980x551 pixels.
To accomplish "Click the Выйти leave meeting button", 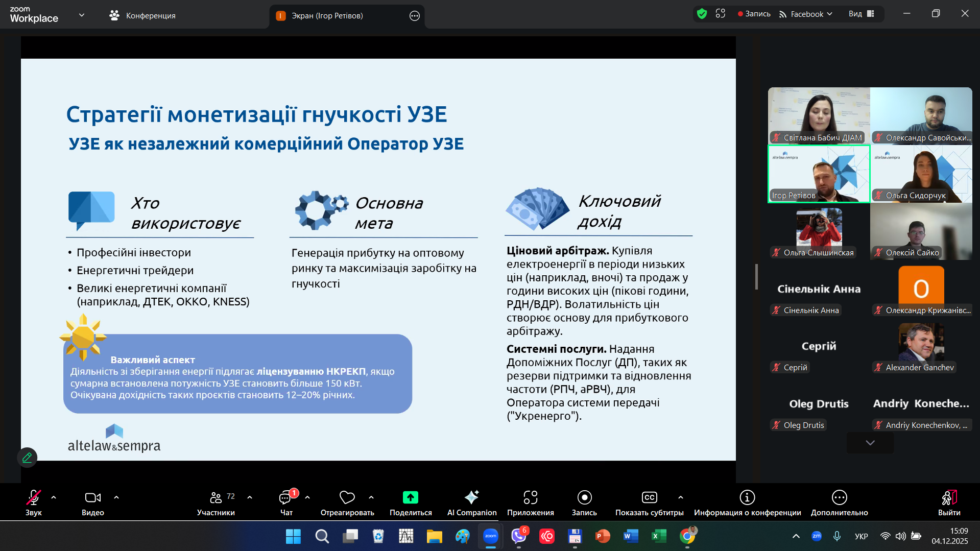I will (x=949, y=502).
